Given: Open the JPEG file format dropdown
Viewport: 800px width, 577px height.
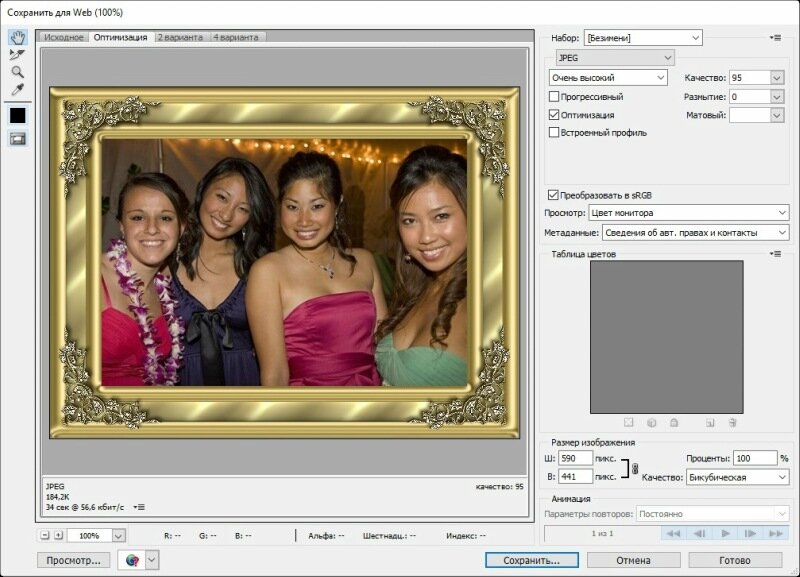Looking at the screenshot, I should tap(615, 58).
